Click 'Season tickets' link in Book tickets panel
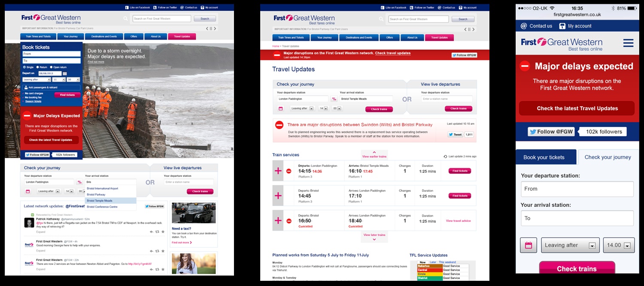 click(x=33, y=101)
